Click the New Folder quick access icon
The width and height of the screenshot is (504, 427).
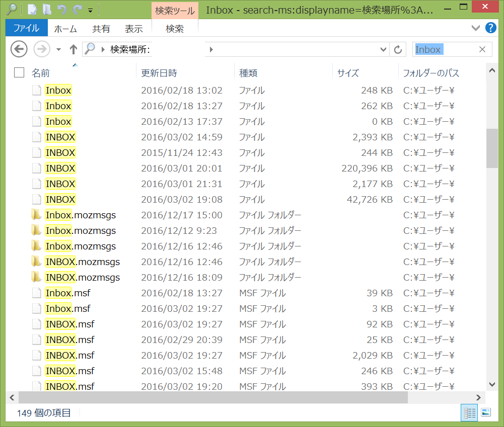(x=47, y=9)
